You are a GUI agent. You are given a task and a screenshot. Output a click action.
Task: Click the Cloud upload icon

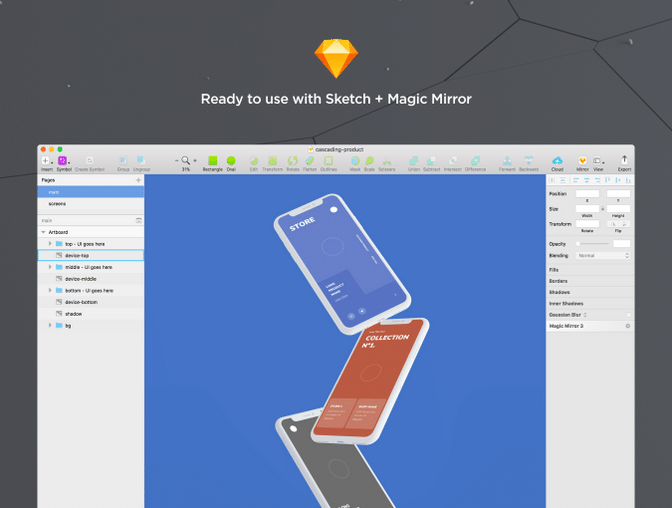point(557,161)
